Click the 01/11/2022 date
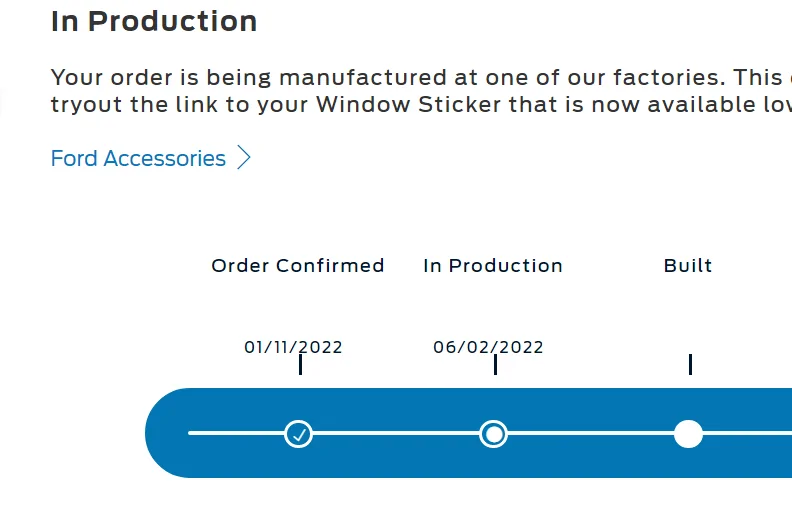This screenshot has height=523, width=792. (293, 348)
